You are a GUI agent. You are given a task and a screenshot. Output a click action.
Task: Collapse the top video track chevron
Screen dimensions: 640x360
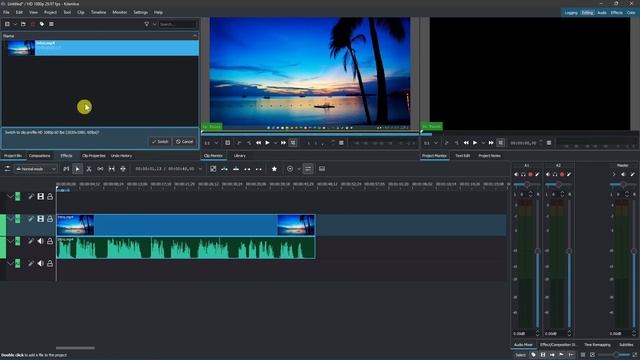coord(10,197)
